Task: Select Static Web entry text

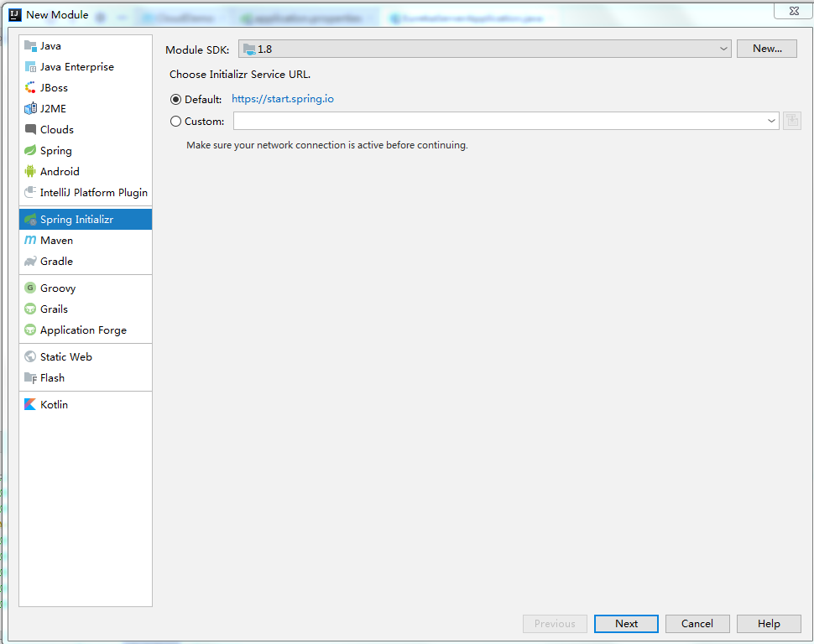Action: click(x=66, y=356)
